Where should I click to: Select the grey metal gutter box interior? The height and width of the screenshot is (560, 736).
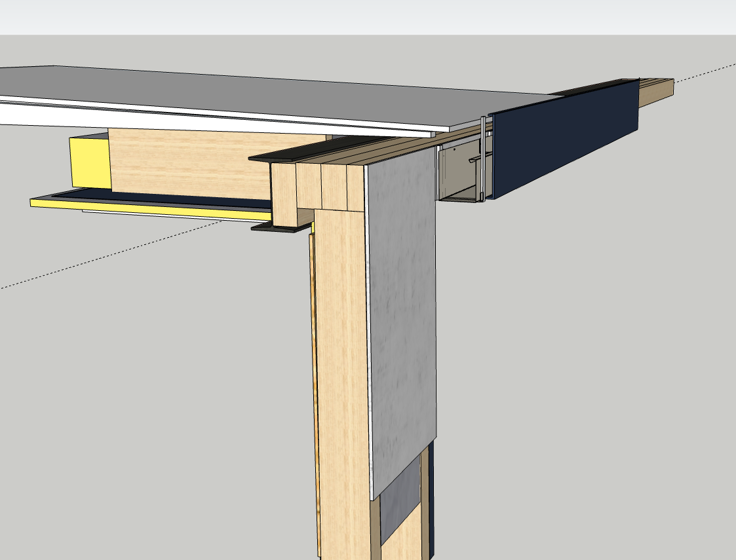(459, 174)
